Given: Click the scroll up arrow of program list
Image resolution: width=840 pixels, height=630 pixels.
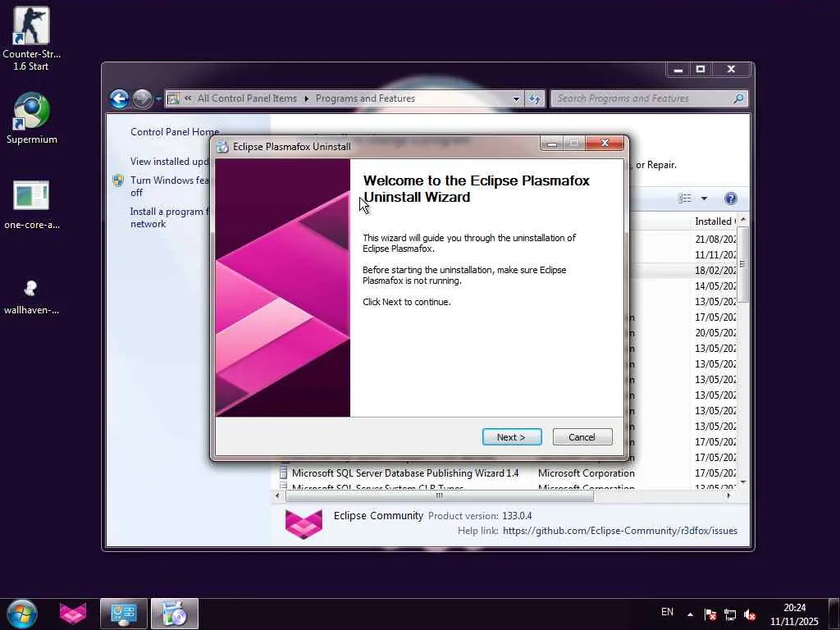Looking at the screenshot, I should [x=742, y=220].
